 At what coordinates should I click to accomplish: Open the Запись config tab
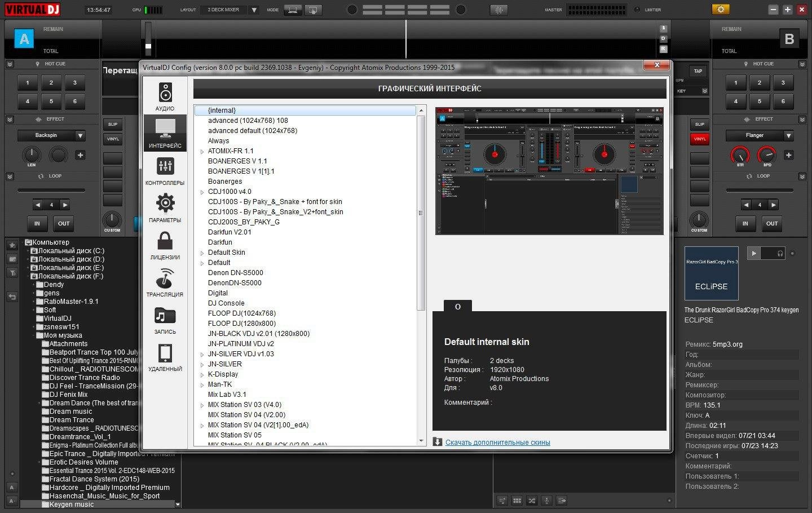click(x=165, y=319)
